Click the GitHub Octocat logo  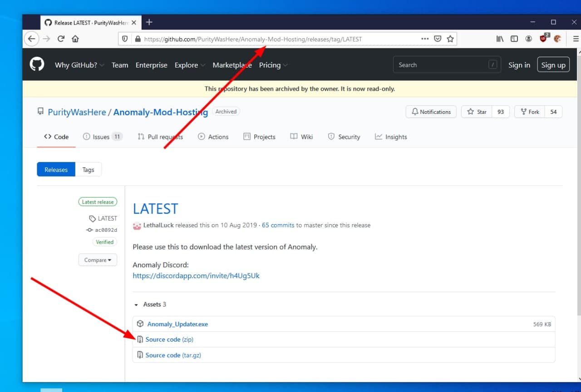(x=37, y=64)
